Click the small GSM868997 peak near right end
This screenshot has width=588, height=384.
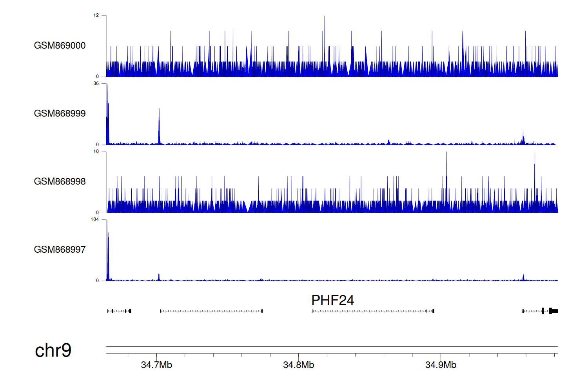(x=523, y=277)
